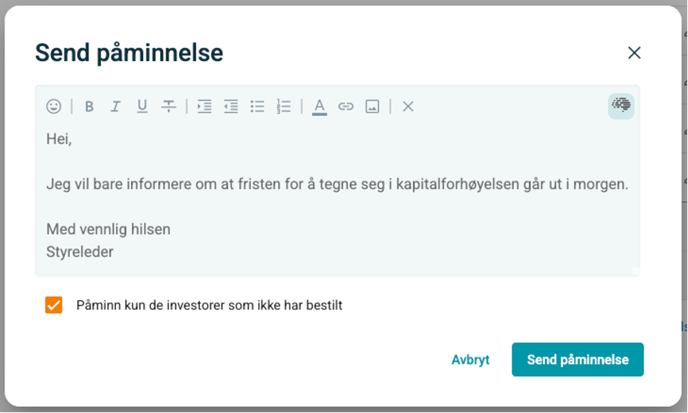
Task: Clear text formatting
Action: coord(408,106)
